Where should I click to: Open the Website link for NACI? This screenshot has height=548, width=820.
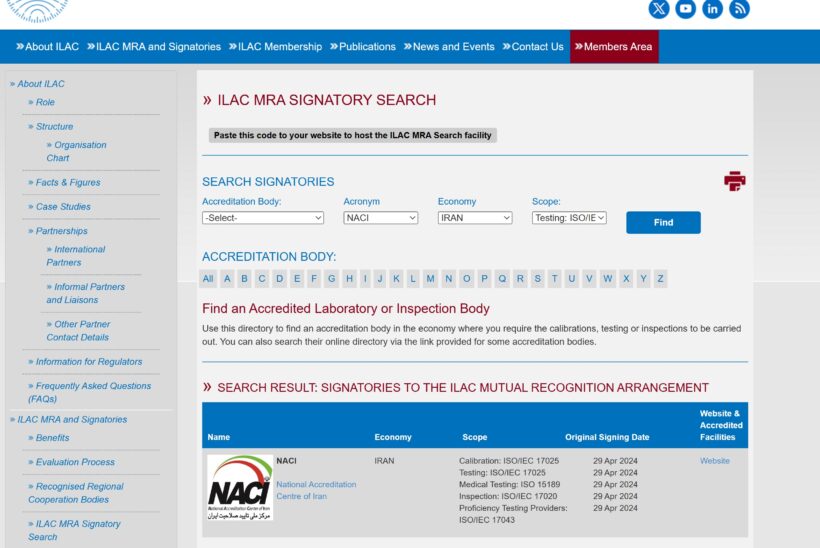click(x=714, y=461)
